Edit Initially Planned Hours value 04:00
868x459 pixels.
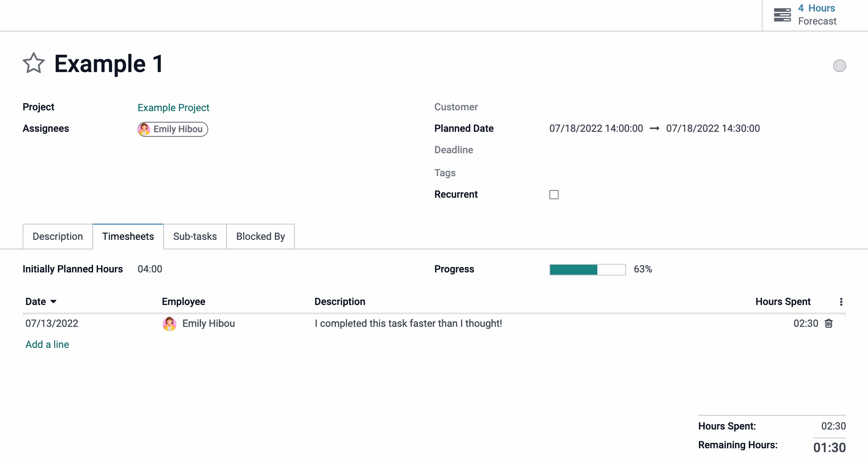(150, 269)
